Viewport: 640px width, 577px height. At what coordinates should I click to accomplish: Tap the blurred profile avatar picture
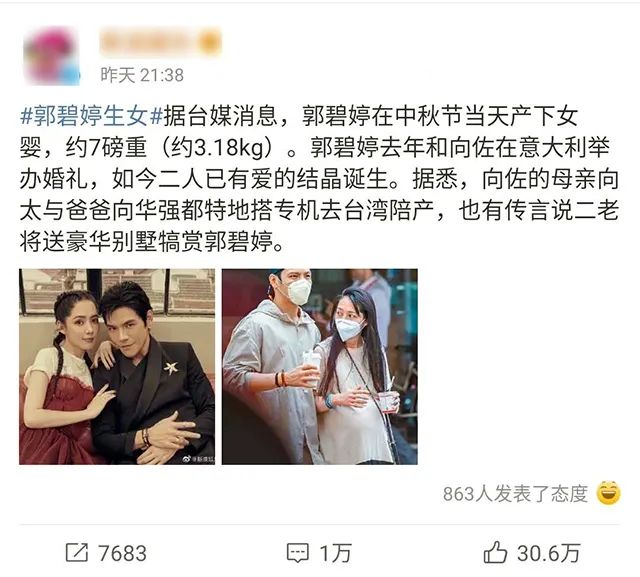coord(51,56)
